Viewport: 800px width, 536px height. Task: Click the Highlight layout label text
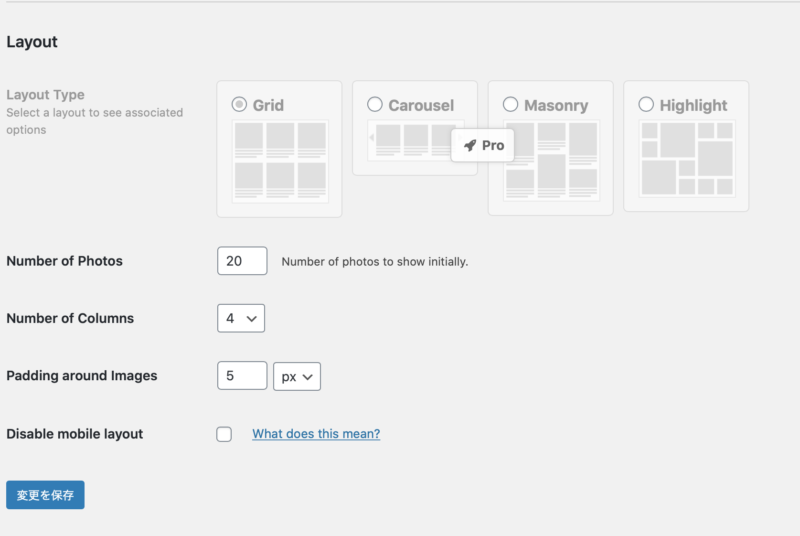click(x=693, y=106)
